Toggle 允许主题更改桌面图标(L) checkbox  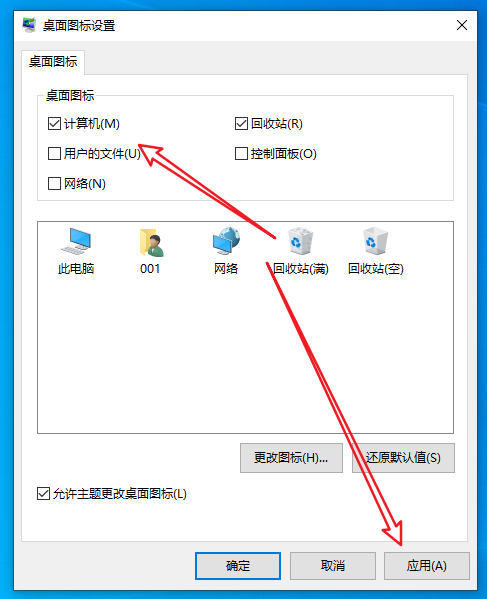(x=43, y=494)
